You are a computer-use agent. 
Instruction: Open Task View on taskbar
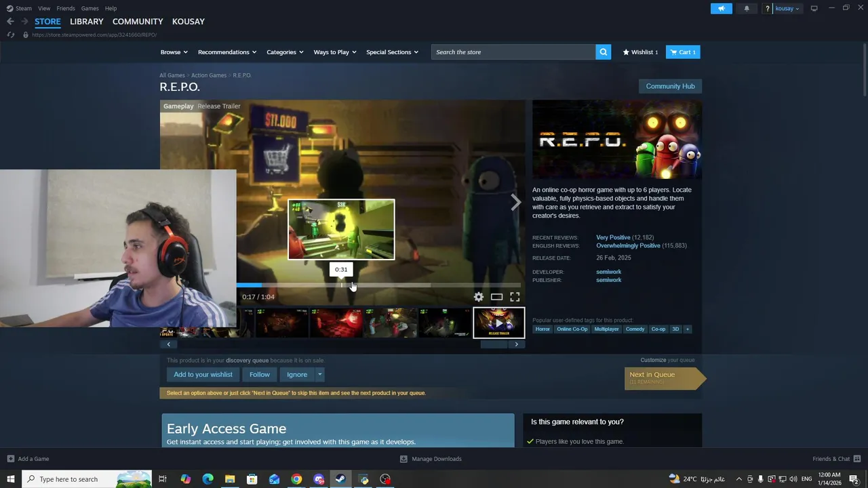click(x=163, y=479)
